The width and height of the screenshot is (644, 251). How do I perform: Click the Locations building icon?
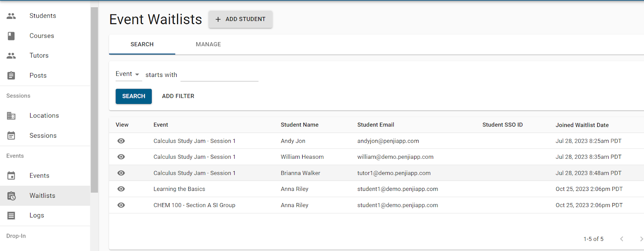coord(11,116)
